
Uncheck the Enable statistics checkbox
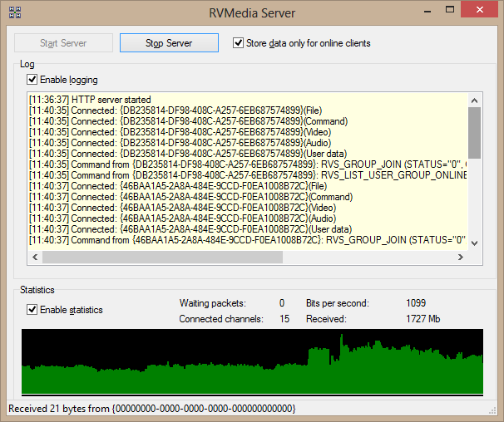pos(32,310)
